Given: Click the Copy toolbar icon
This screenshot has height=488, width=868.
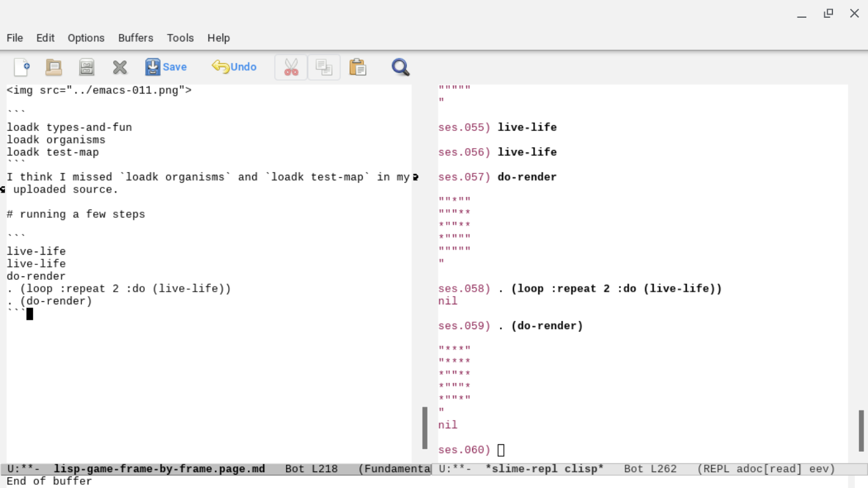Looking at the screenshot, I should (x=324, y=67).
